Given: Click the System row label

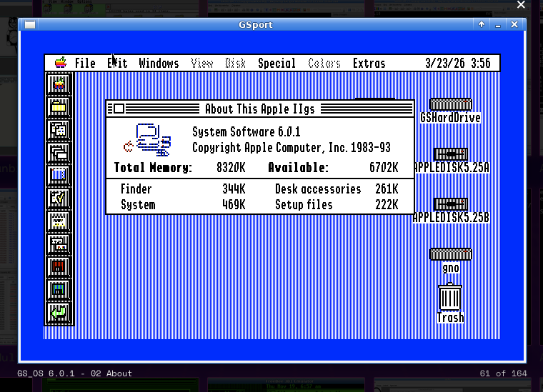Looking at the screenshot, I should pos(138,205).
